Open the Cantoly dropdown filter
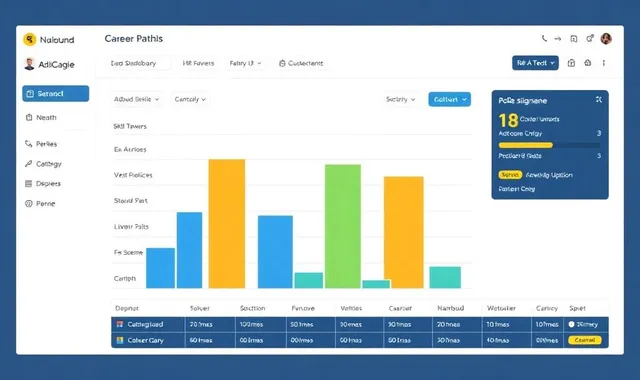Viewport: 640px width, 380px height. (190, 99)
